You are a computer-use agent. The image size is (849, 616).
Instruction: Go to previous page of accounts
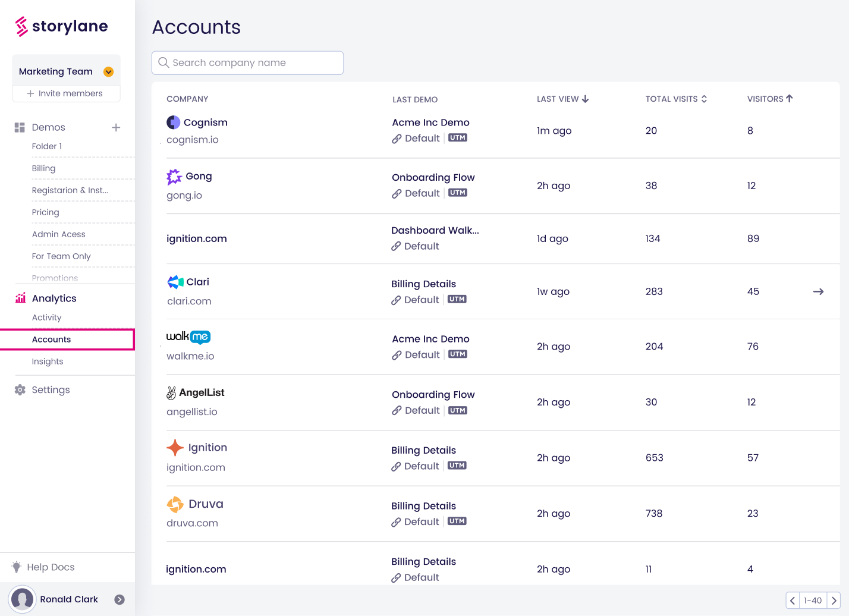793,601
